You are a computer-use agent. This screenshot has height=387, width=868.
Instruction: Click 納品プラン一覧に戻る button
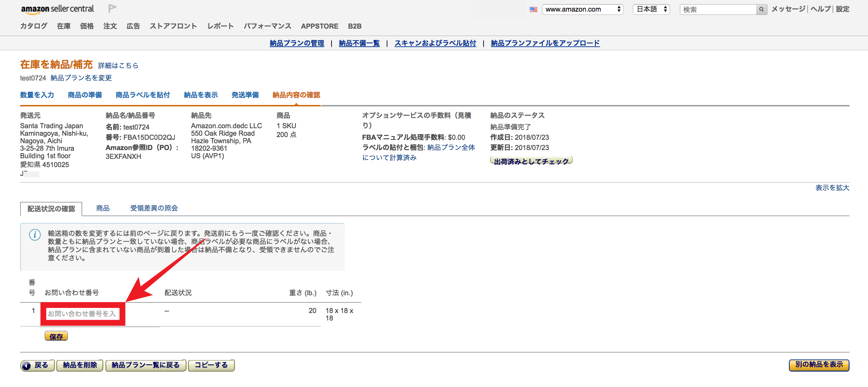click(146, 365)
